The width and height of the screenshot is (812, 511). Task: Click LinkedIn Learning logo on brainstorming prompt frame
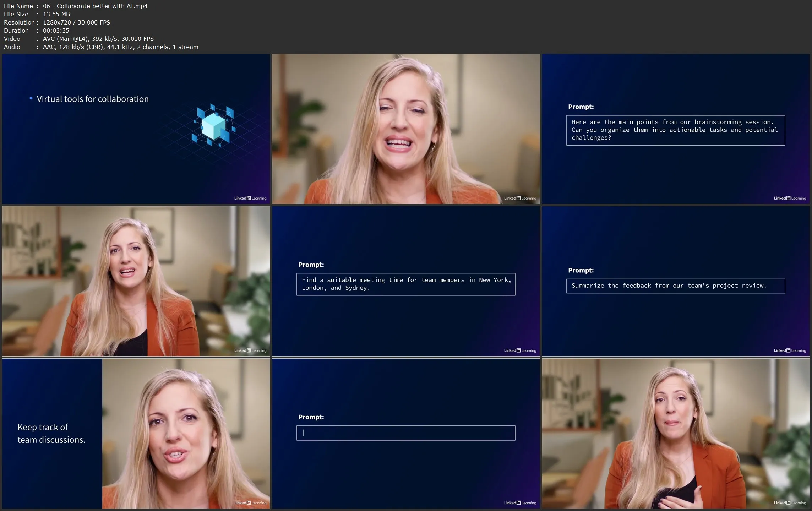point(790,198)
